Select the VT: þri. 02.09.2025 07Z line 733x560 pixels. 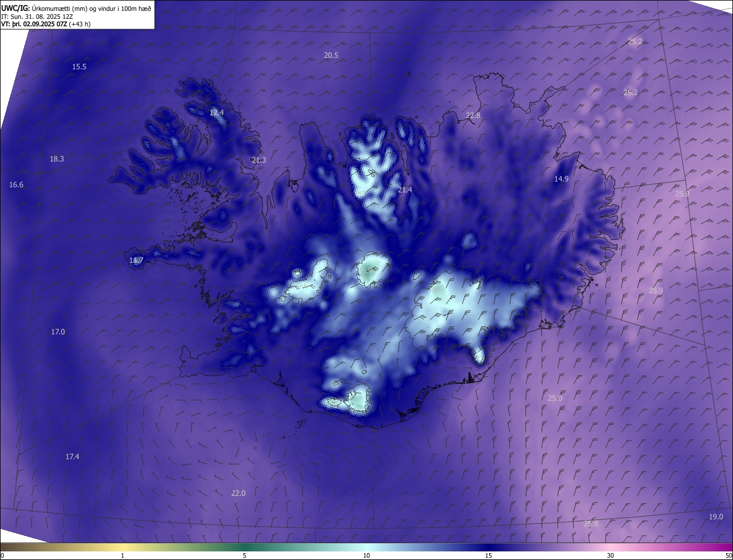46,24
